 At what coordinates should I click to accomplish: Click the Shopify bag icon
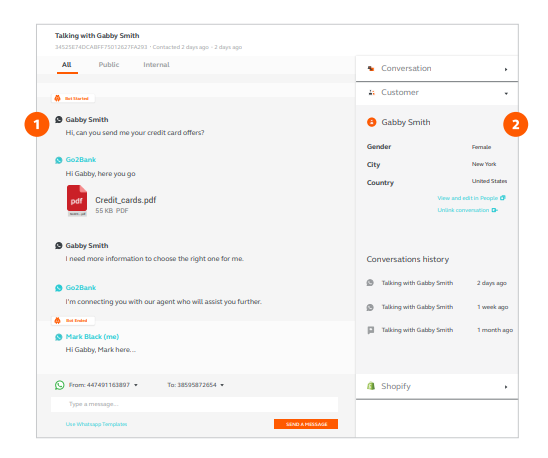pos(371,386)
